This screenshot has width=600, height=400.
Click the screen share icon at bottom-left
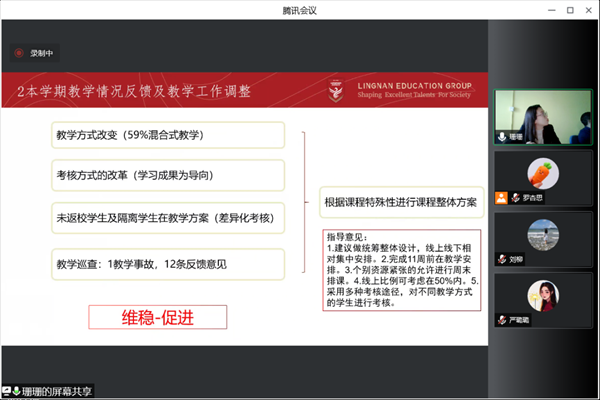(x=6, y=390)
